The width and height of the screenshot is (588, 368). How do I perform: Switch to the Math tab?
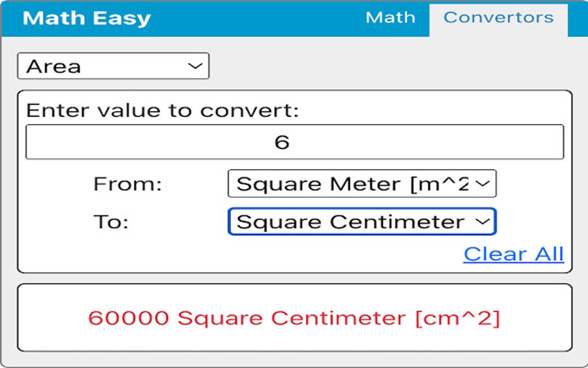(x=390, y=17)
